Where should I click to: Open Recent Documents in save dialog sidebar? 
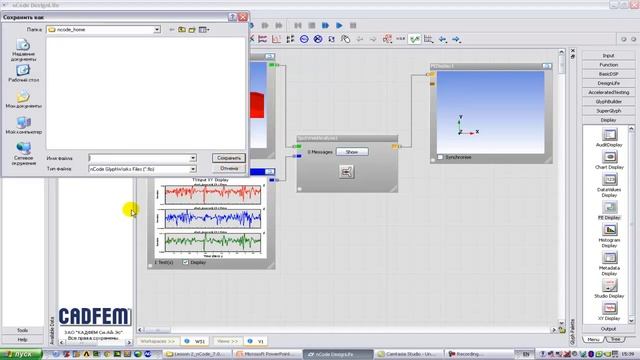click(23, 50)
